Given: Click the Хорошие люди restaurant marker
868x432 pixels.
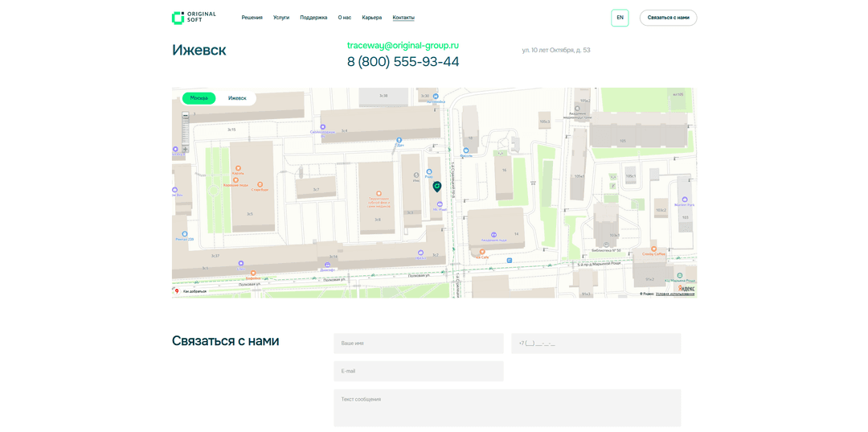Looking at the screenshot, I should (x=235, y=180).
